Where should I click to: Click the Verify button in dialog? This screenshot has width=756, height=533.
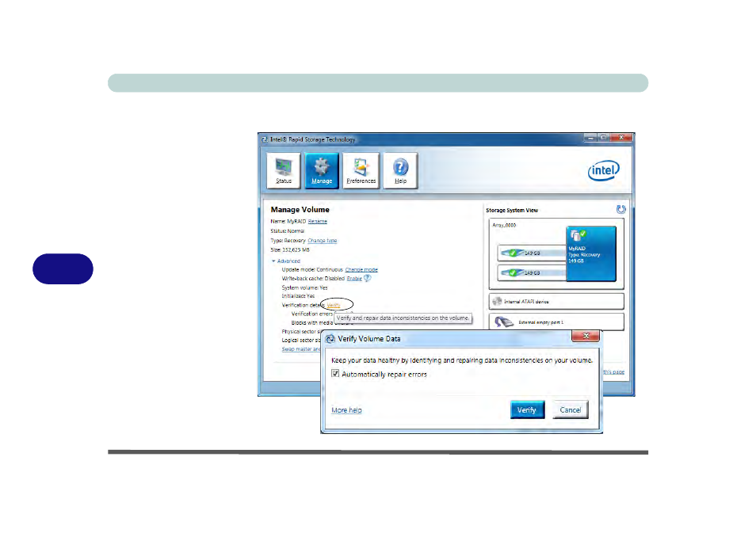[x=527, y=409]
